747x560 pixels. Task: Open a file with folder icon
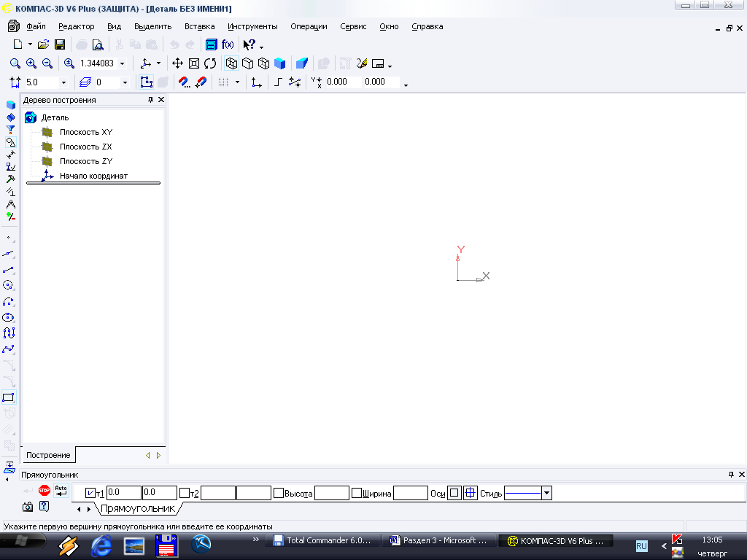43,44
